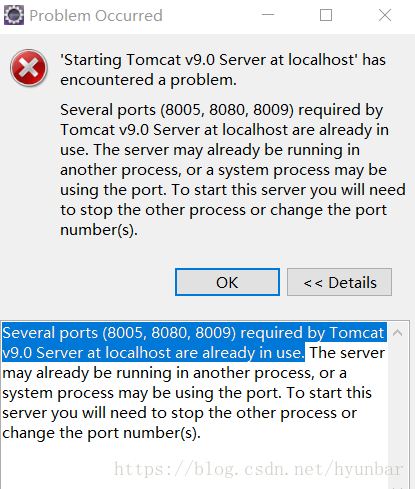This screenshot has width=415, height=489.
Task: Click the blank area below details text
Action: (x=195, y=465)
